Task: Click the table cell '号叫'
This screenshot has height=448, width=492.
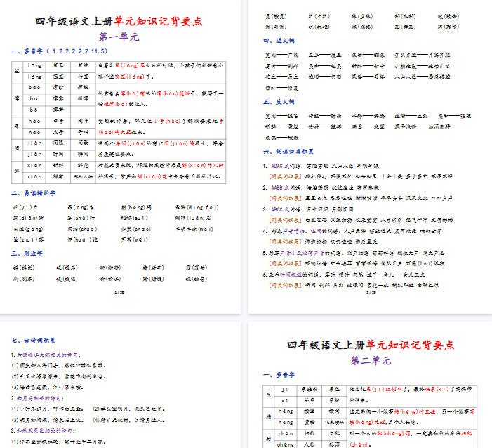Action: pyautogui.click(x=83, y=132)
